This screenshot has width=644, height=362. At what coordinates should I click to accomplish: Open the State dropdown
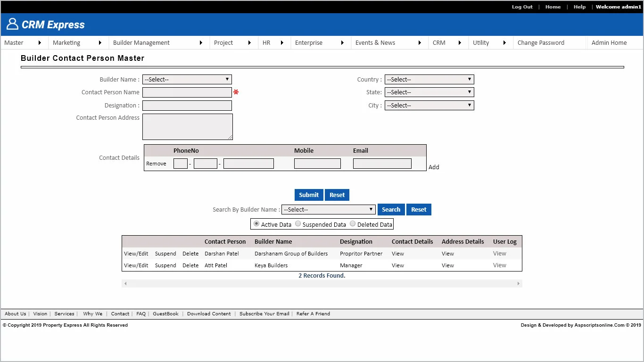[429, 92]
